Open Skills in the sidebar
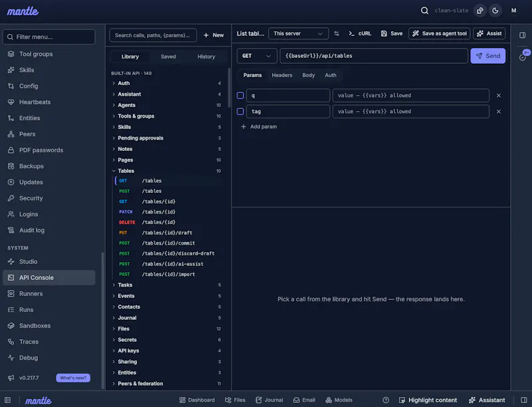 pos(49,70)
